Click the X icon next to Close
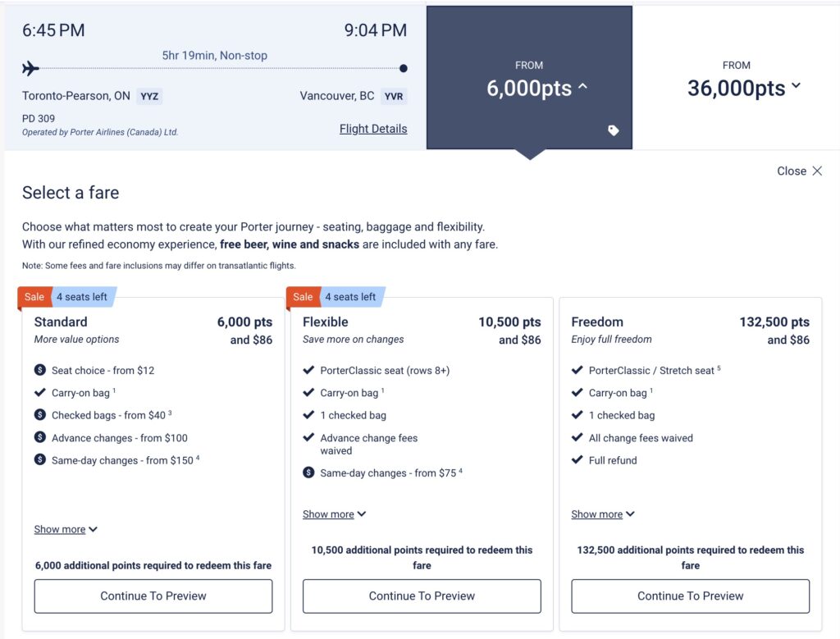The image size is (840, 639). [817, 171]
